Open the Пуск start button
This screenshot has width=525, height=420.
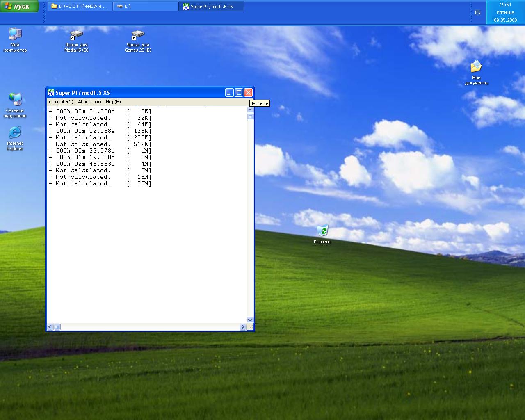click(19, 6)
